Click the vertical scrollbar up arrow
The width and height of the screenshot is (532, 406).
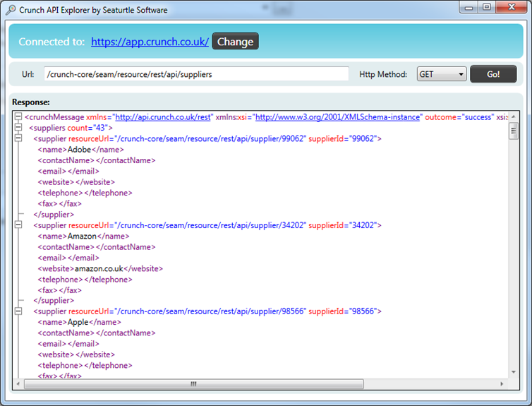pos(514,117)
